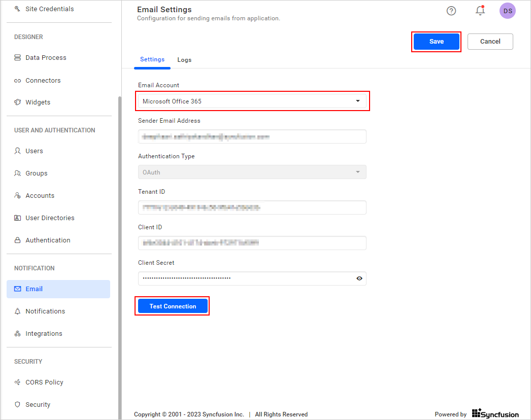Cancel the email configuration changes
This screenshot has height=420, width=531.
pos(490,41)
